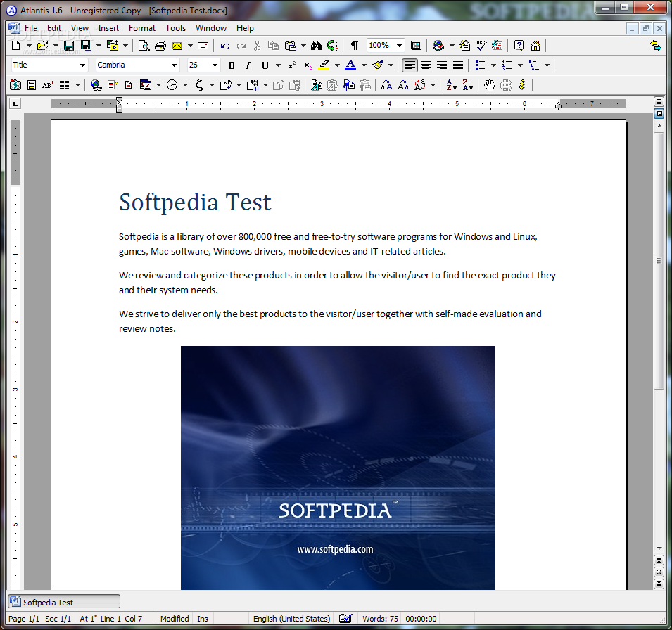Sort ascending with the A-Z icon

pos(451,85)
